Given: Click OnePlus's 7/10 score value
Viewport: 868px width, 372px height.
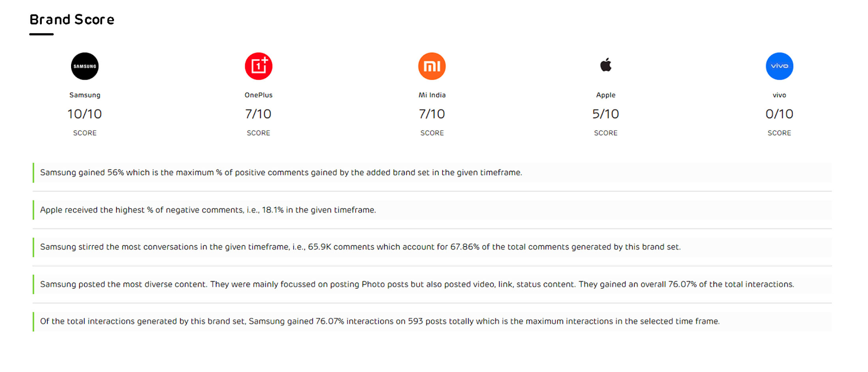Looking at the screenshot, I should click(258, 114).
